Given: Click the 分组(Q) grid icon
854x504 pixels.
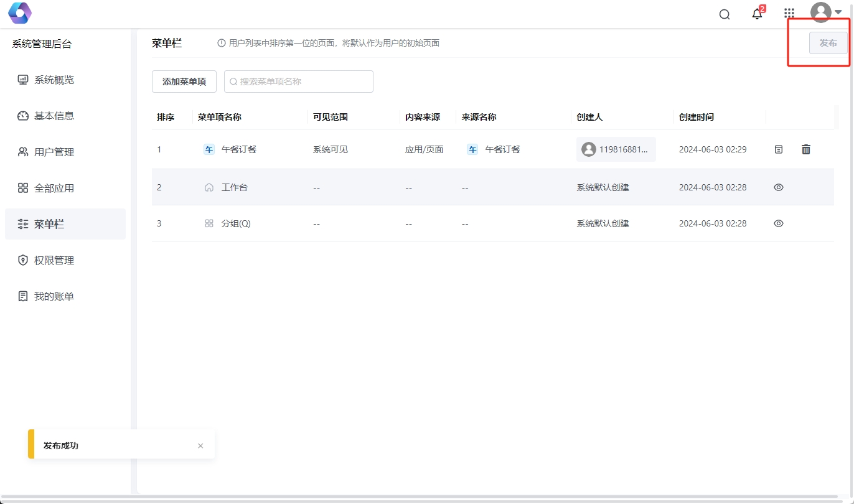Looking at the screenshot, I should pos(209,223).
